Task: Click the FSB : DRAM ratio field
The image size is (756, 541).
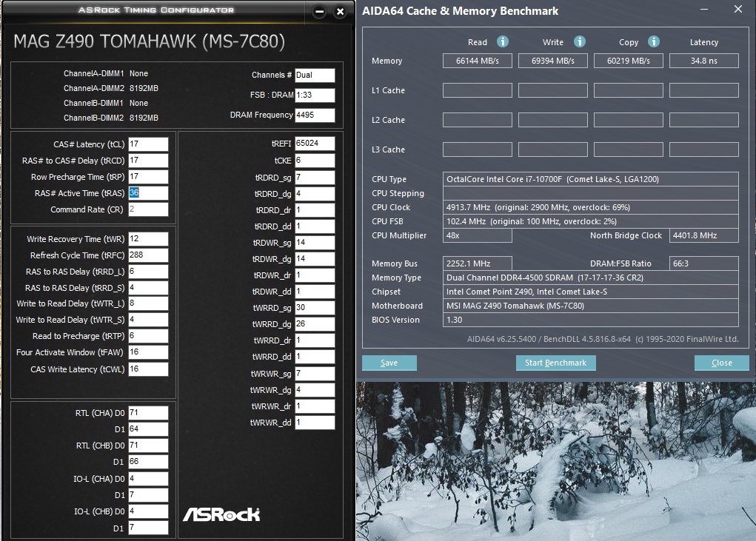Action: (315, 95)
